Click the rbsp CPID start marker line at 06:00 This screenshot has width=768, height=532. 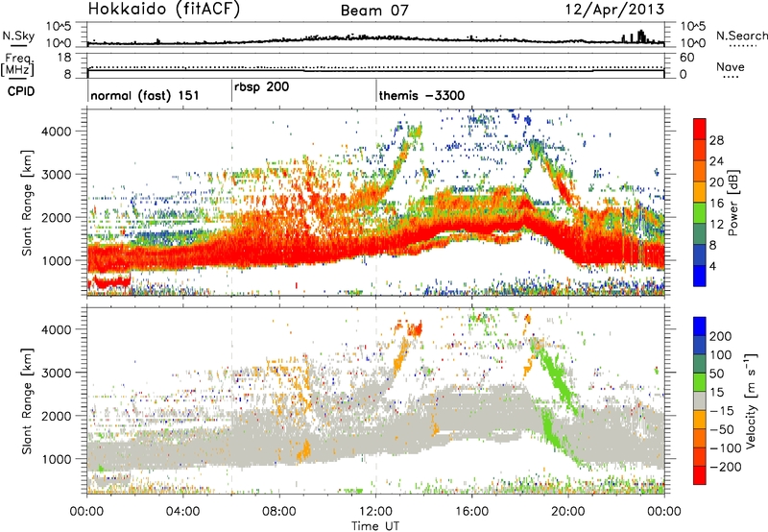[231, 91]
